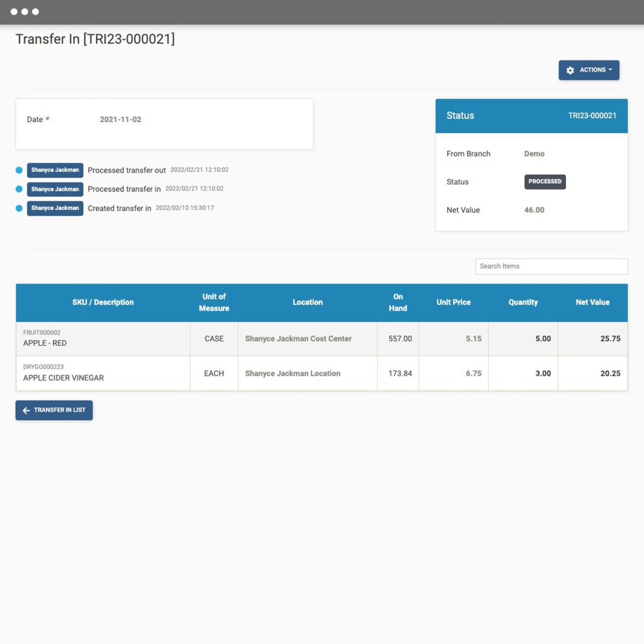This screenshot has height=644, width=644.
Task: Click the 'Processed transfer in' log text
Action: click(x=124, y=189)
